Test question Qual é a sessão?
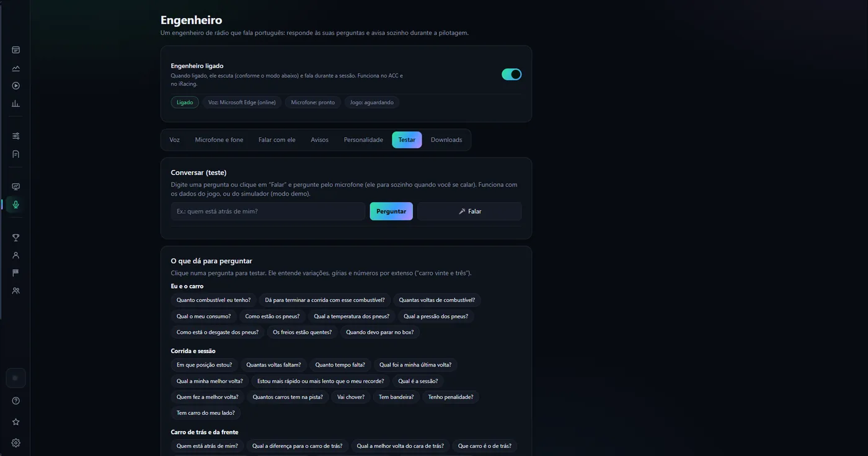This screenshot has height=456, width=868. click(x=418, y=382)
